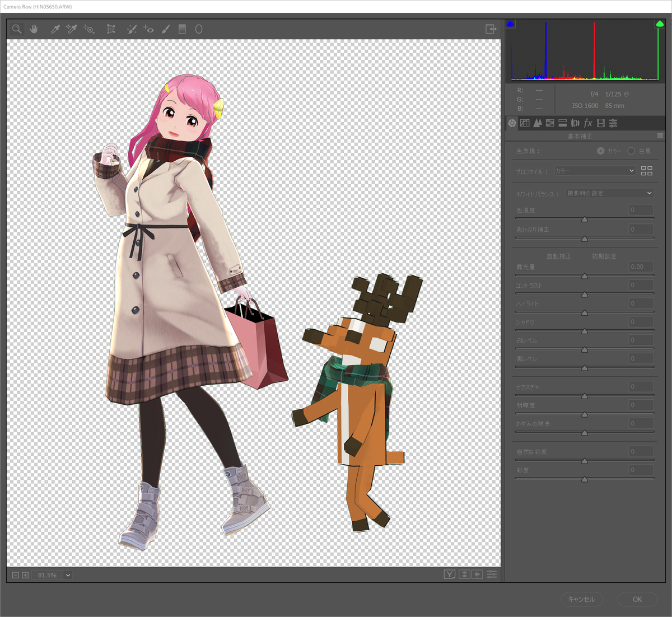Select the Color Sampler tool
Screen dimensions: 672x617
point(71,29)
